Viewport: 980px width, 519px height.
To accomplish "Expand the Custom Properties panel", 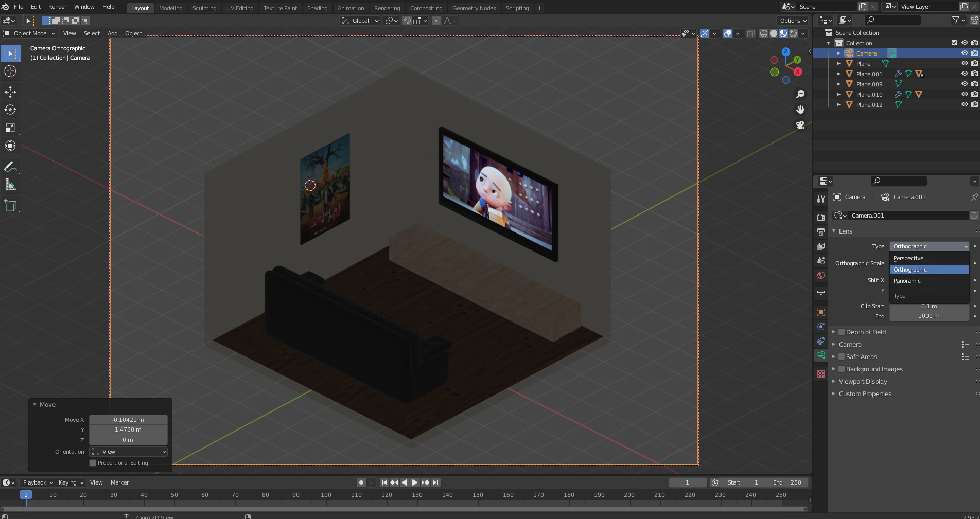I will pos(834,393).
